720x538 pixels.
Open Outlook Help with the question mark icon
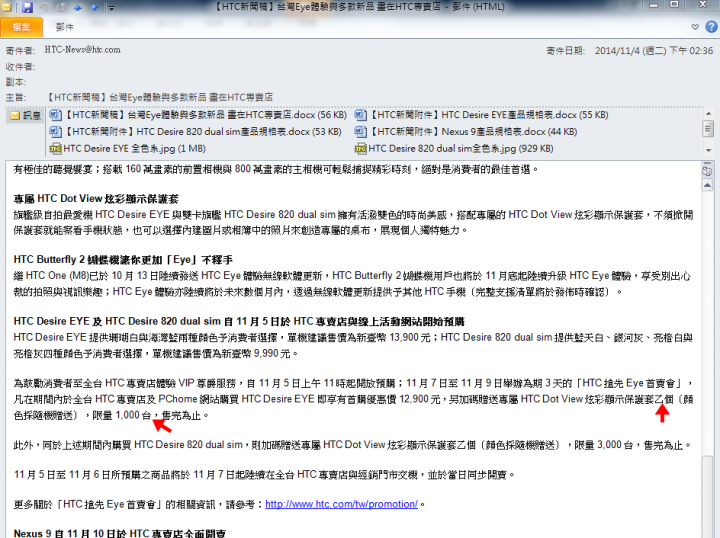pyautogui.click(x=711, y=27)
